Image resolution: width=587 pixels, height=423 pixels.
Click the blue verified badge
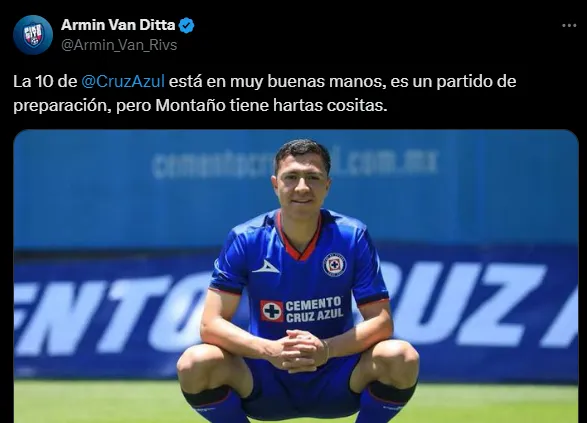click(186, 25)
